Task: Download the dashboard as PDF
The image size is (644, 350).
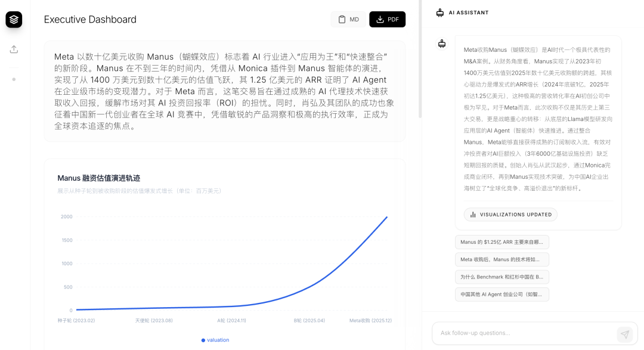Action: (x=388, y=19)
